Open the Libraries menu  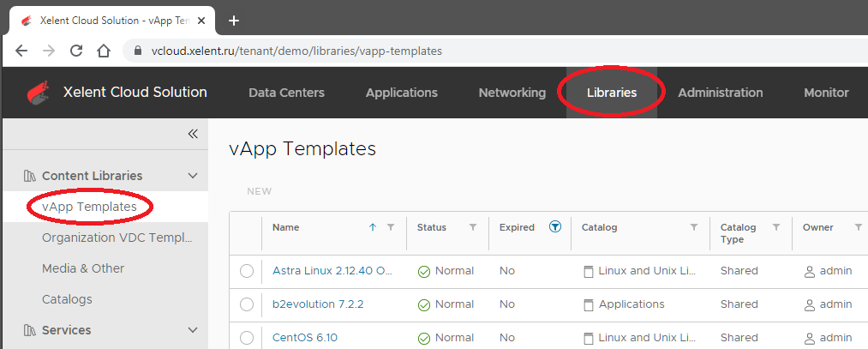612,93
